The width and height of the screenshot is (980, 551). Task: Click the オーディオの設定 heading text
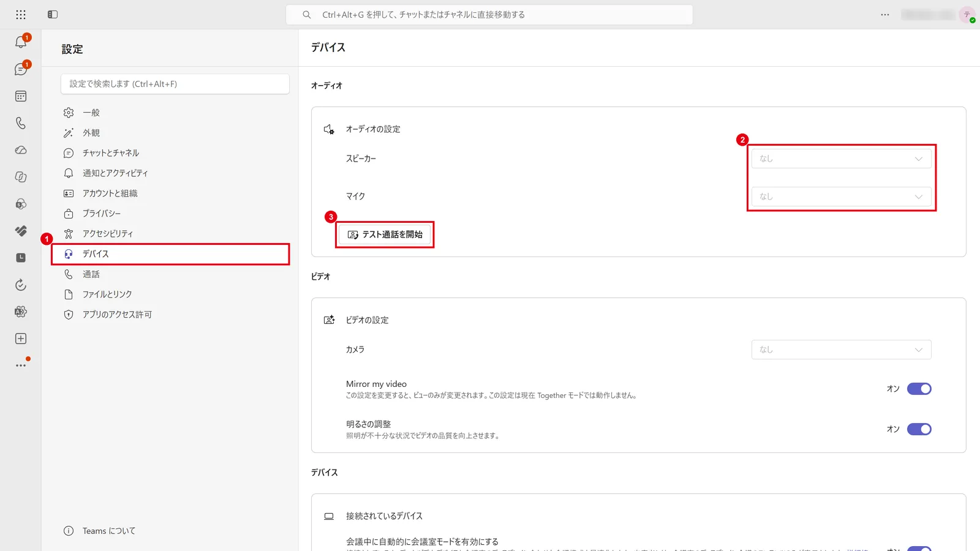[373, 129]
